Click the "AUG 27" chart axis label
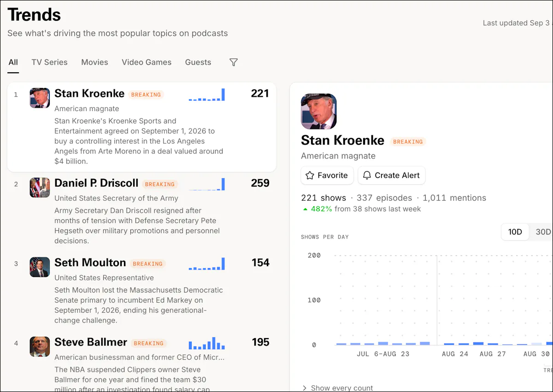The height and width of the screenshot is (392, 553). [493, 354]
